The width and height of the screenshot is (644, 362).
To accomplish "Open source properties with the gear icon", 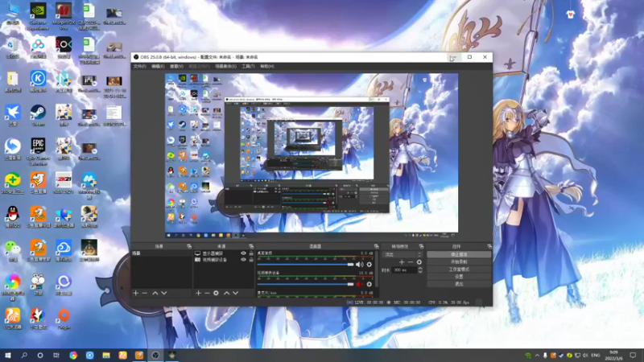I will pyautogui.click(x=216, y=293).
